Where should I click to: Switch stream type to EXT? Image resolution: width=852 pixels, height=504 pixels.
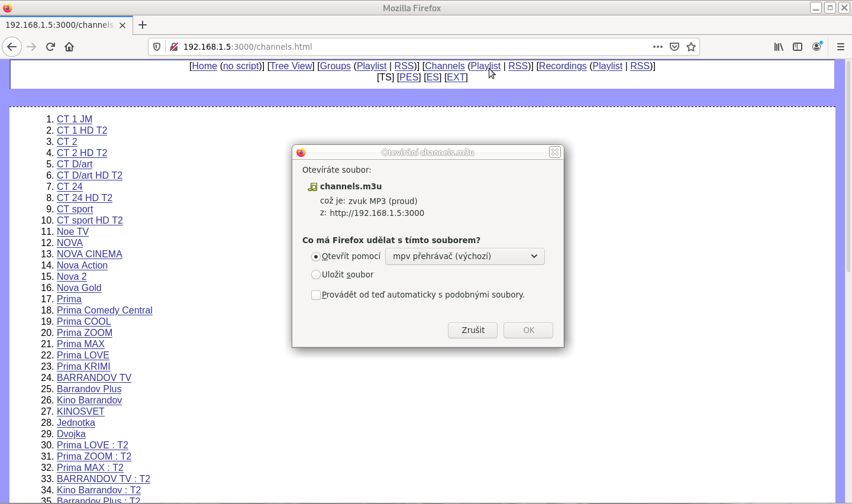pos(456,77)
